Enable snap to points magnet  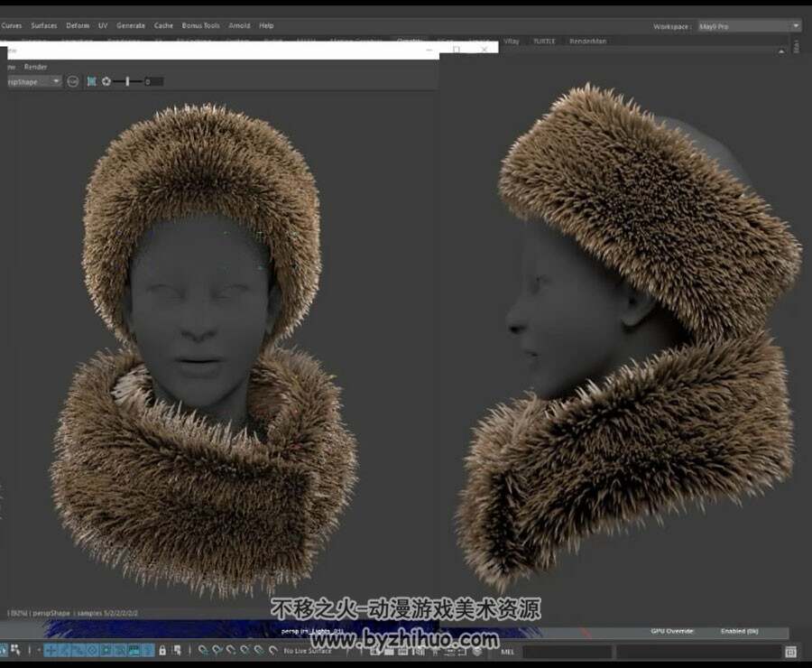point(231,650)
